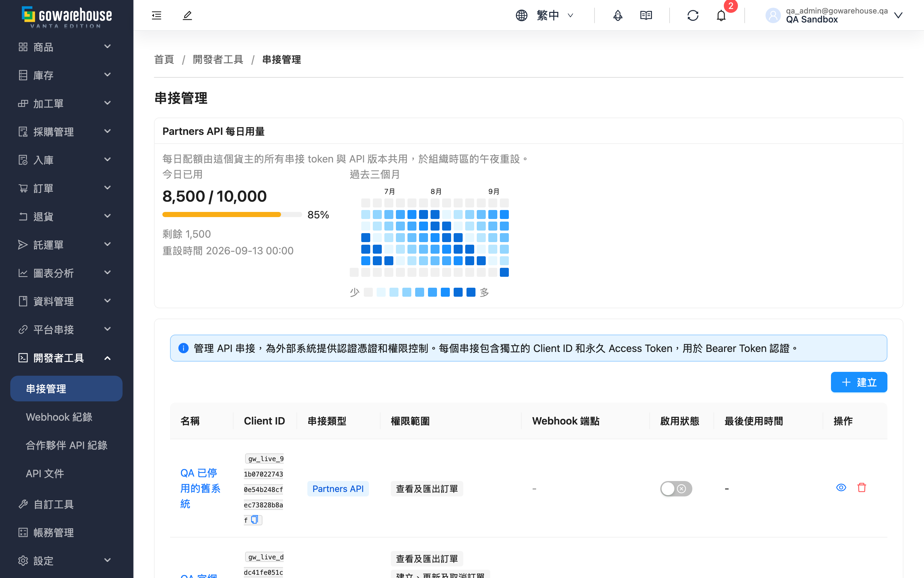Open the QA Sandbox account dropdown
Viewport: 924px width, 578px height.
click(834, 15)
